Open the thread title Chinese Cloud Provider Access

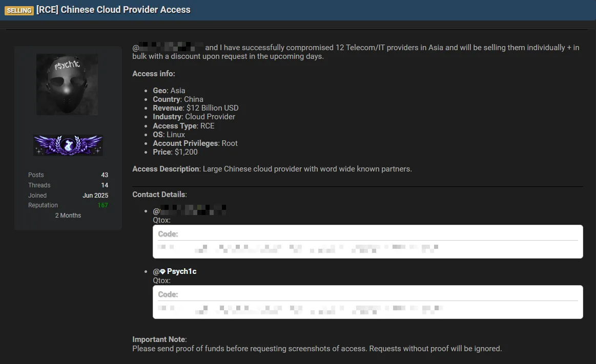[113, 10]
